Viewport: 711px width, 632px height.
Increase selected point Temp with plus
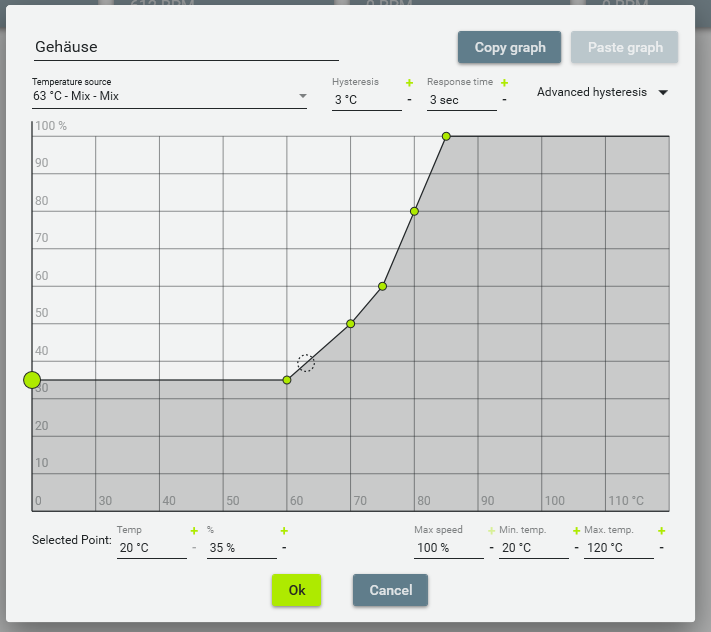[x=194, y=530]
